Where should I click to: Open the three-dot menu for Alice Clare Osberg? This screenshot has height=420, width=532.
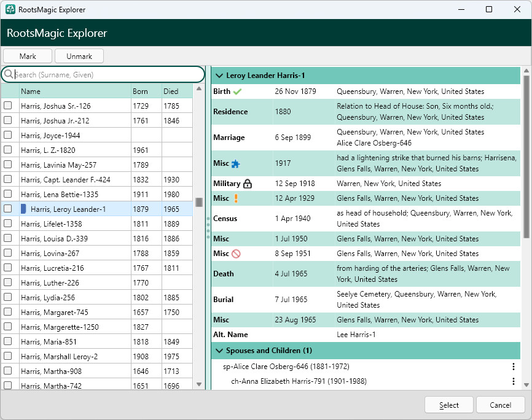tap(514, 367)
